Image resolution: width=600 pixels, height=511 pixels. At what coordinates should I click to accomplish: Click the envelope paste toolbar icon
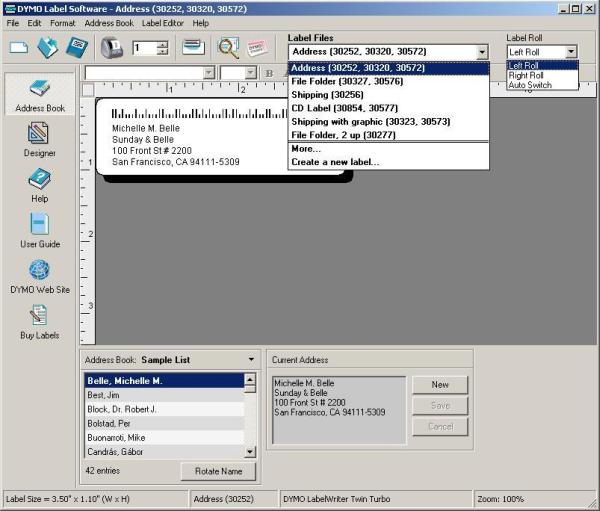point(193,47)
